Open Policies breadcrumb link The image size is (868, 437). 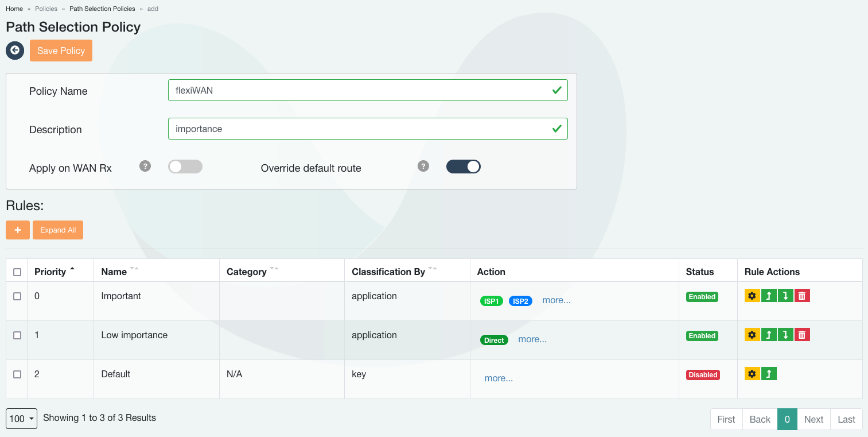tap(46, 9)
